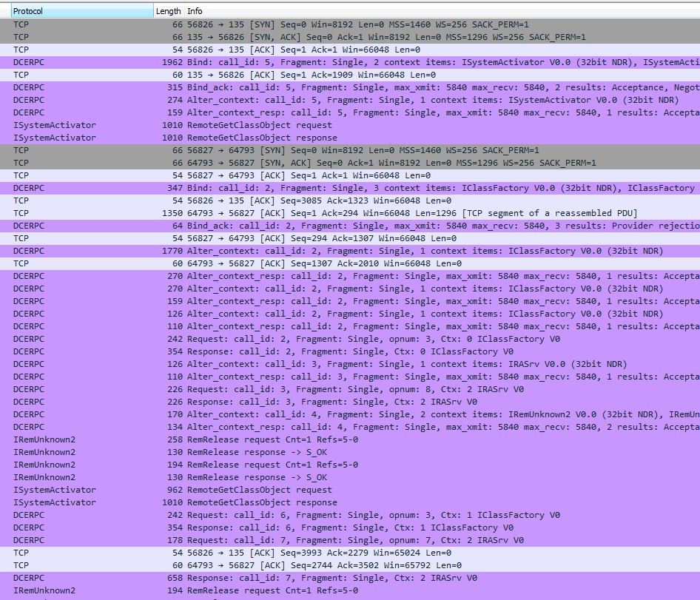Screen dimensions: 700x600
Task: Select the Bind call_id 5 packet, length 1962
Action: 350,62
